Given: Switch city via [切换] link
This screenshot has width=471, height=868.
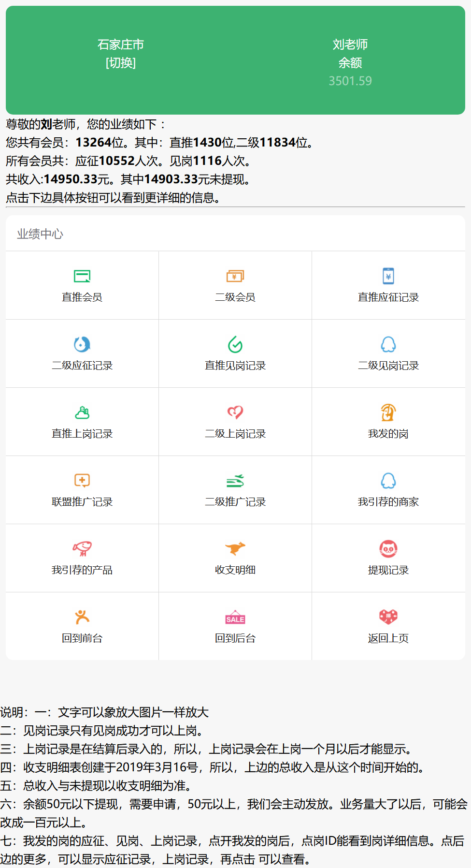Looking at the screenshot, I should 121,63.
